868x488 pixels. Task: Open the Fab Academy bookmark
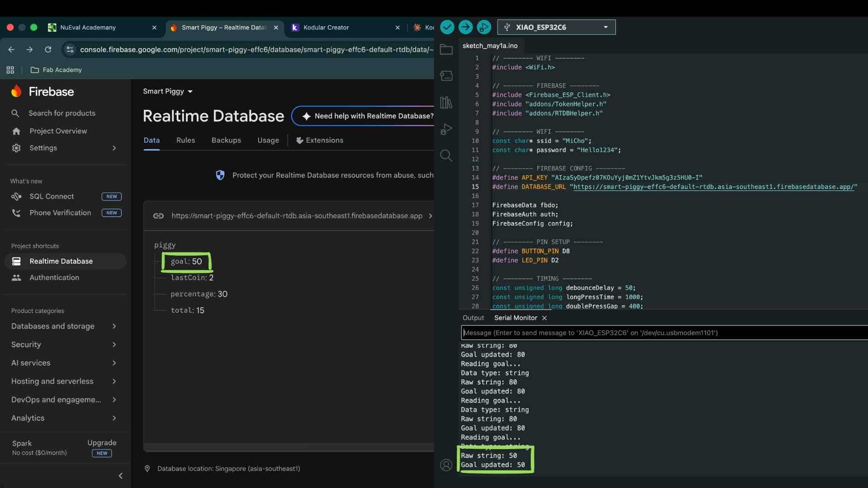[56, 70]
